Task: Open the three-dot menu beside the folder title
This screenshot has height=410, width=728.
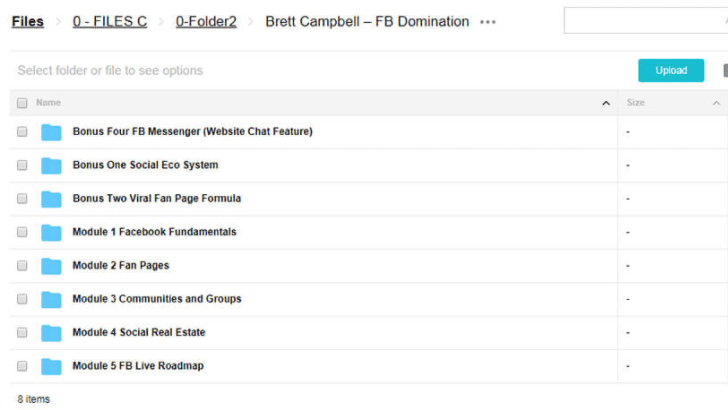Action: [487, 22]
